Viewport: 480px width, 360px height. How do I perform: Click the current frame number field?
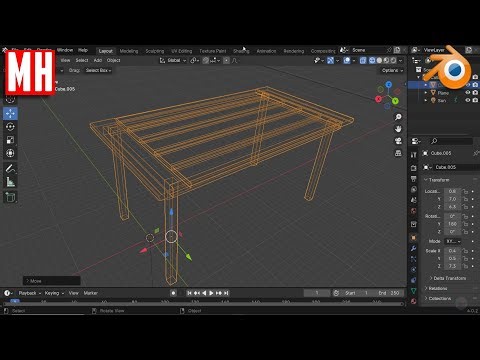tap(317, 293)
